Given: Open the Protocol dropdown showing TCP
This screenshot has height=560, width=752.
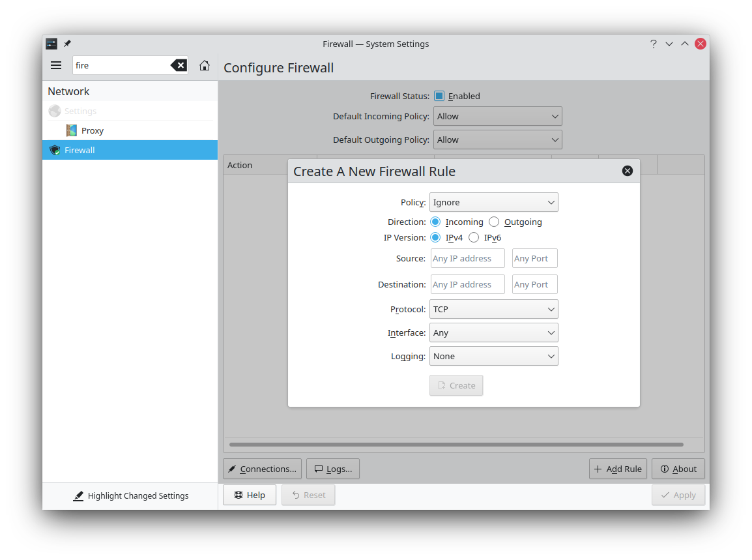Looking at the screenshot, I should 493,309.
